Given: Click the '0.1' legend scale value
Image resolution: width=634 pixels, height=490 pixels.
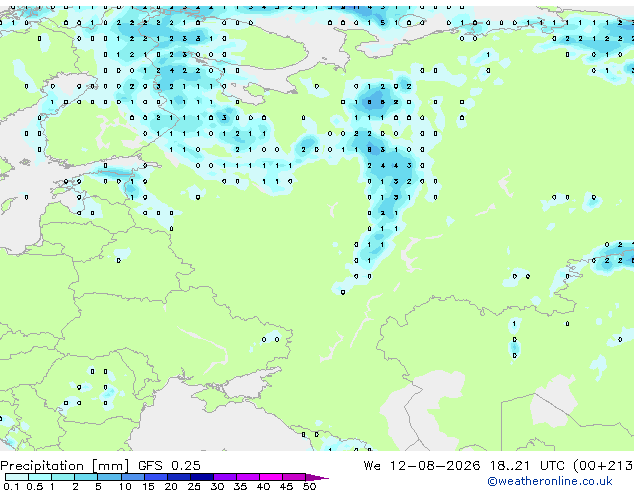Looking at the screenshot, I should click(11, 486).
